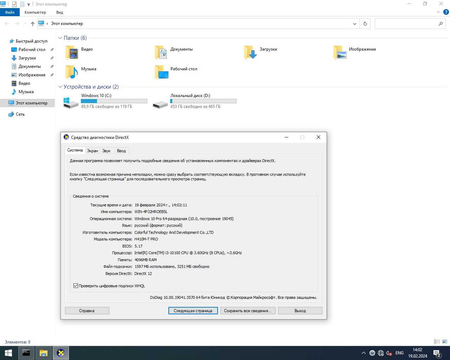The image size is (450, 360).
Task: Collapse the Папки (6) group
Action: coord(60,38)
